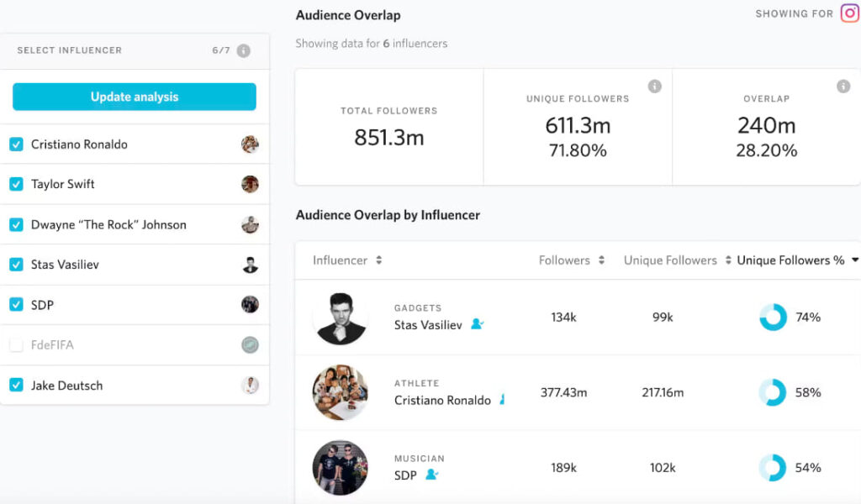Uncheck the SDP checkbox
This screenshot has height=504, width=861.
pyautogui.click(x=17, y=304)
